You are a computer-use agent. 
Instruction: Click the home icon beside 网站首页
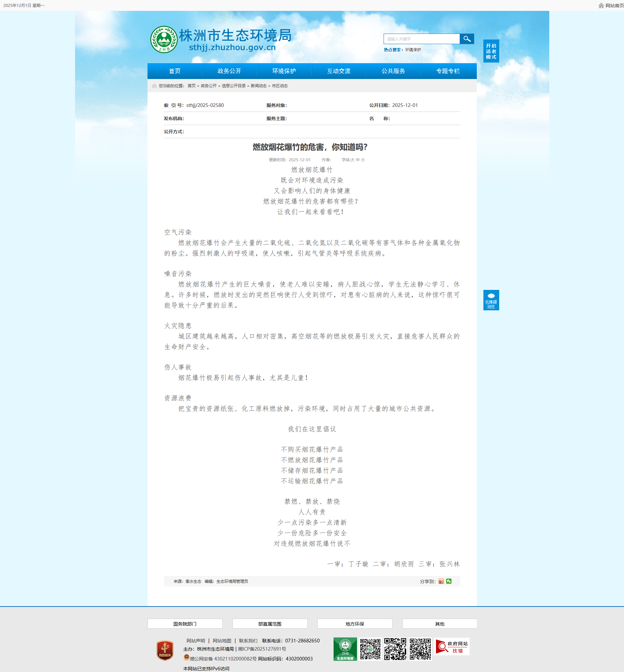(x=601, y=5)
